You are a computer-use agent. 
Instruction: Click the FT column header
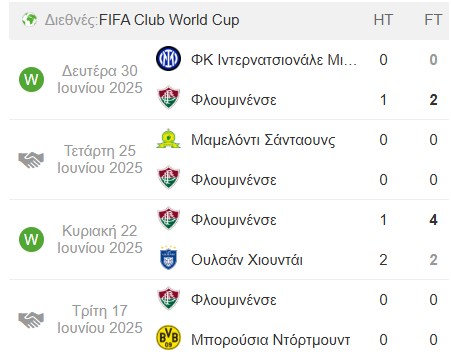(433, 20)
